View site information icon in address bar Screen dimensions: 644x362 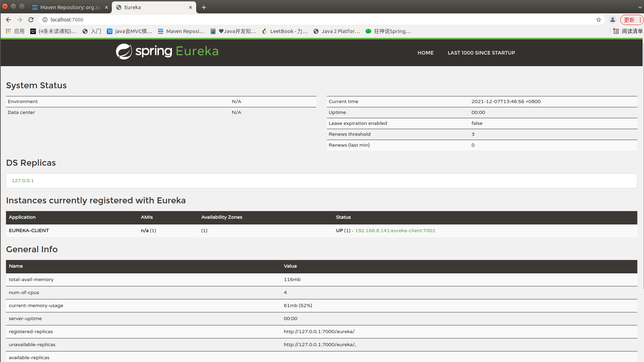point(45,20)
